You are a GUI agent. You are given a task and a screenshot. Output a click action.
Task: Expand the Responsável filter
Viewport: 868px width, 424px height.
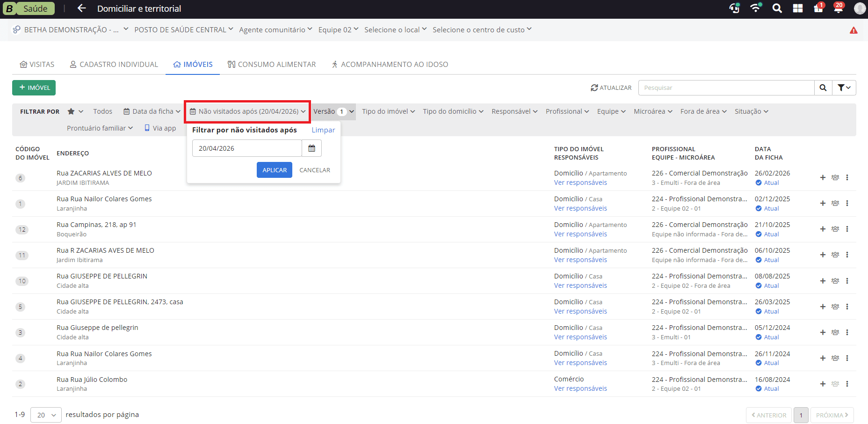pyautogui.click(x=514, y=111)
